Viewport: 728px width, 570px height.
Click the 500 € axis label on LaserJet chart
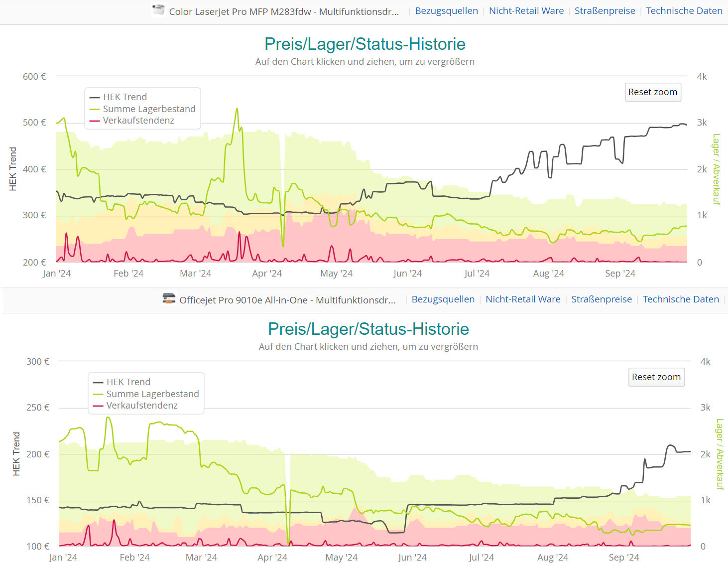coord(34,123)
